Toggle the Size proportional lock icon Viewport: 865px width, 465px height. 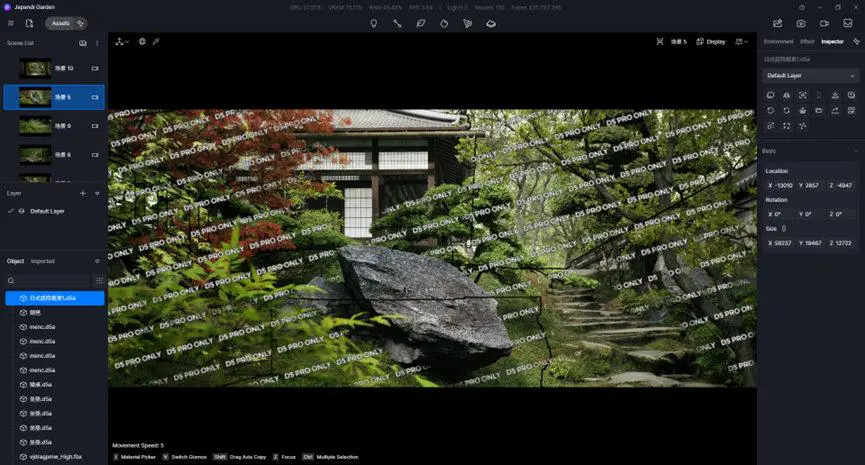coord(784,228)
